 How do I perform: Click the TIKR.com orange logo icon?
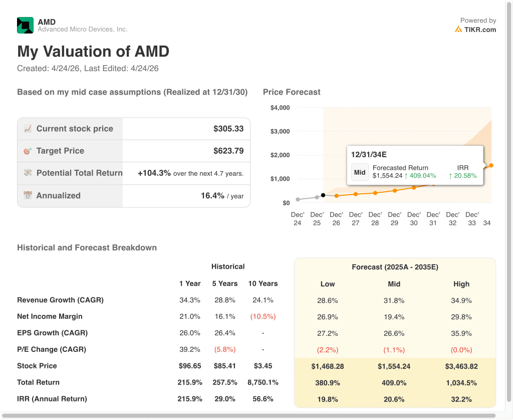click(458, 30)
